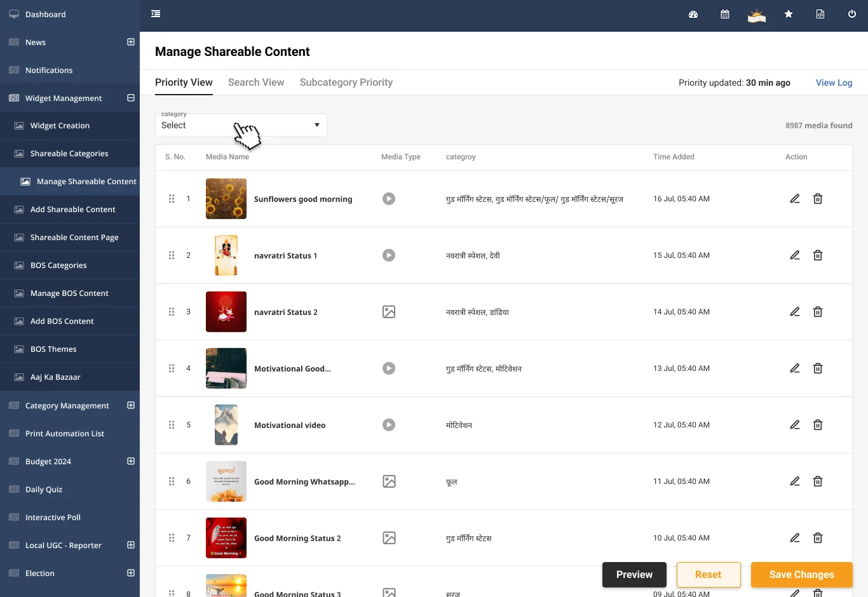The image size is (868, 597).
Task: Open the category Select dropdown
Action: [241, 125]
